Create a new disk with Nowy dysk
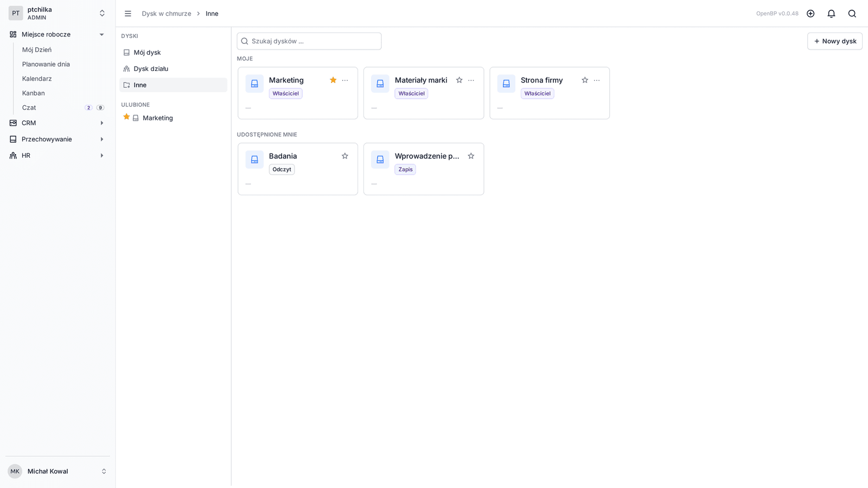The image size is (868, 488). point(835,41)
